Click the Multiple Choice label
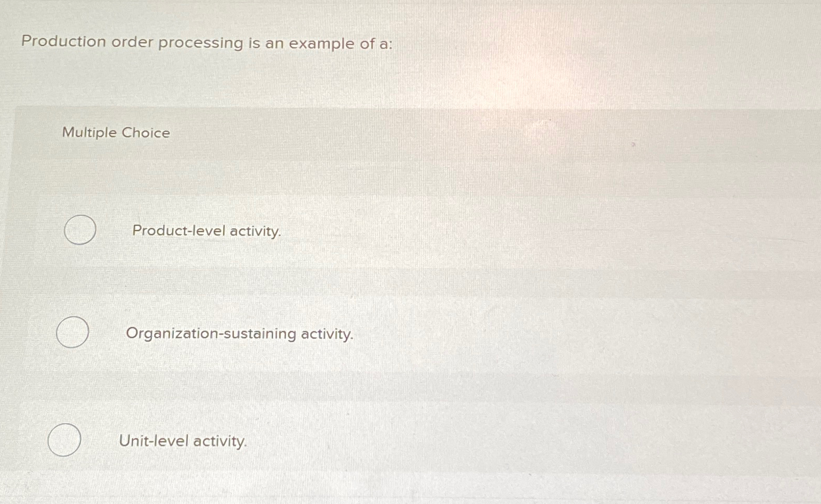Image resolution: width=821 pixels, height=504 pixels. click(x=115, y=133)
